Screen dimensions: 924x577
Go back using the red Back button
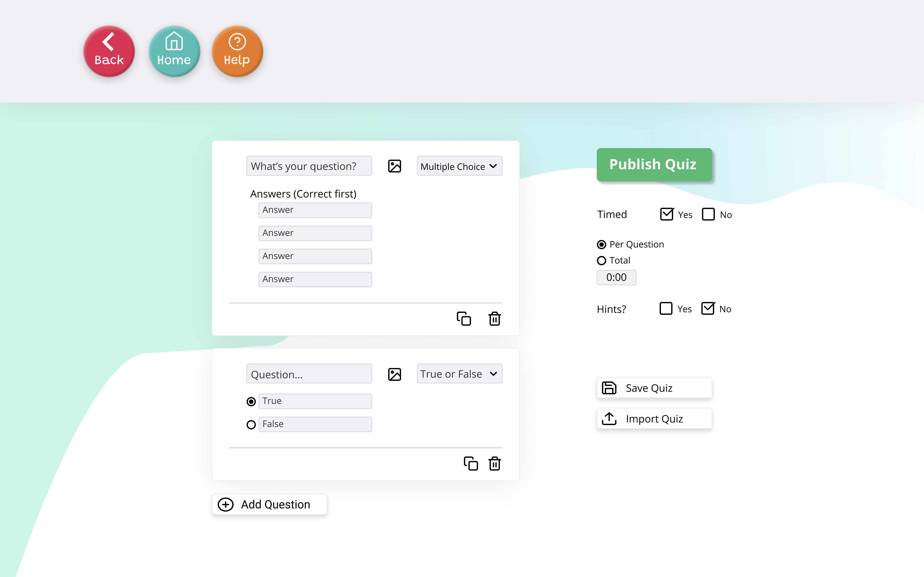point(109,52)
